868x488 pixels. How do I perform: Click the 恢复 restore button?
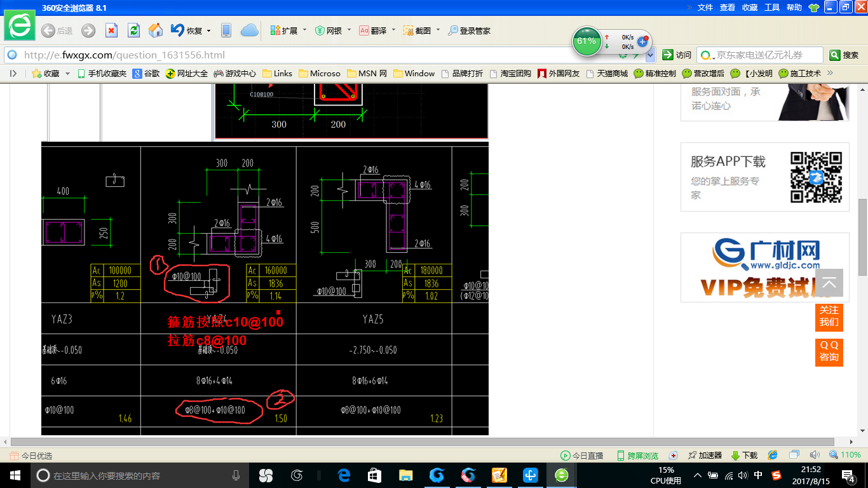point(187,30)
